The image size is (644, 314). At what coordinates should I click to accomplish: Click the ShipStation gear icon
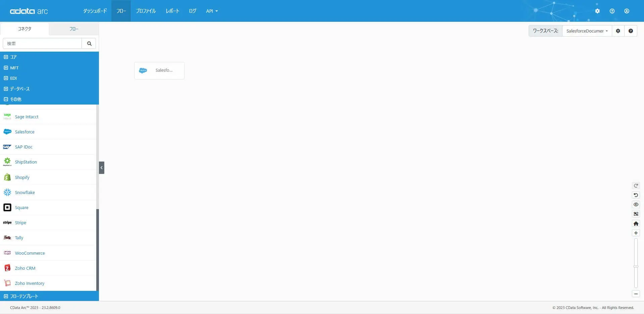pos(7,162)
